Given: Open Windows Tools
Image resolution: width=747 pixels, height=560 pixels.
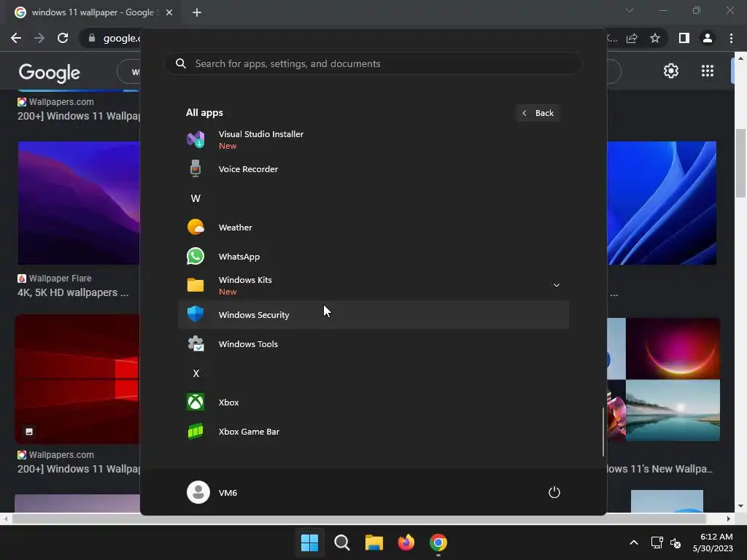Looking at the screenshot, I should tap(373, 344).
